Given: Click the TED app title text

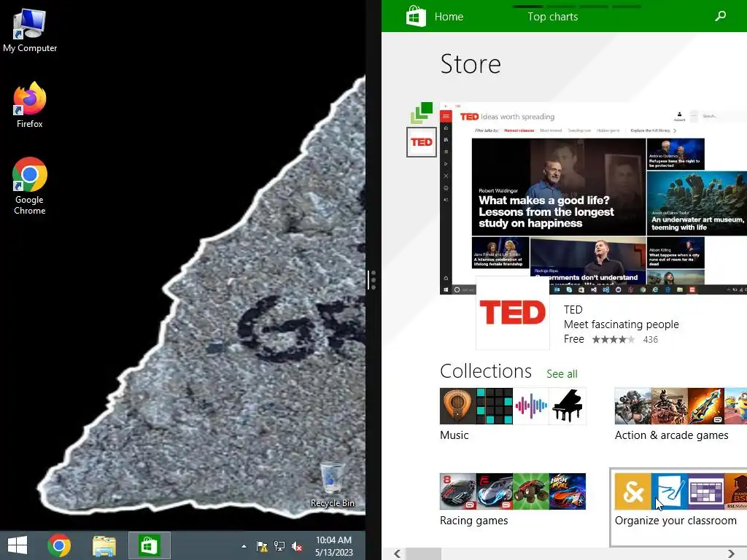Looking at the screenshot, I should point(573,309).
